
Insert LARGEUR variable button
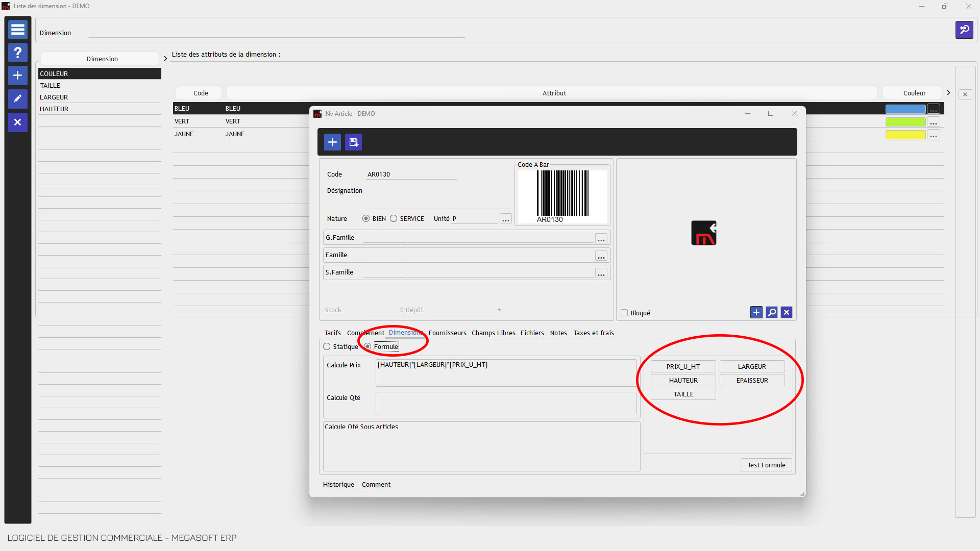click(752, 366)
